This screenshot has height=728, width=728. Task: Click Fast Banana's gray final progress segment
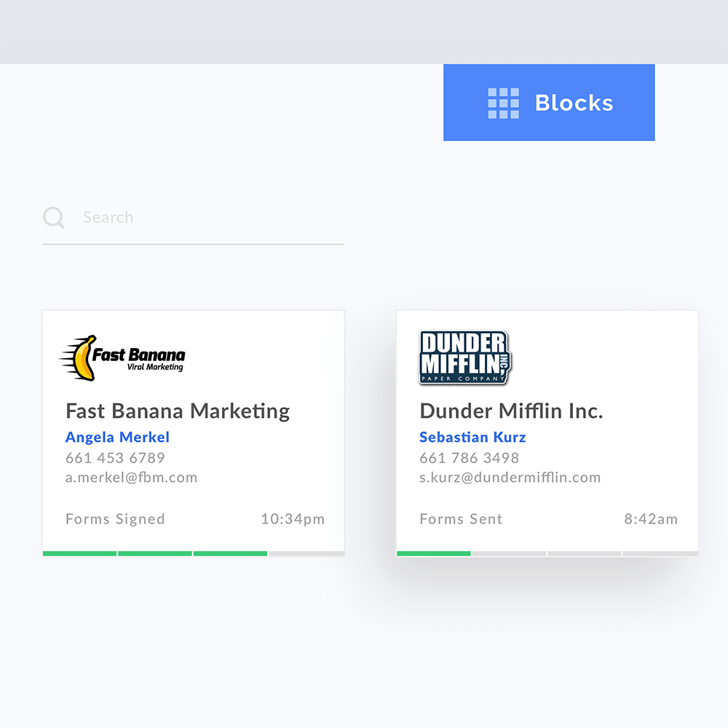click(x=306, y=553)
